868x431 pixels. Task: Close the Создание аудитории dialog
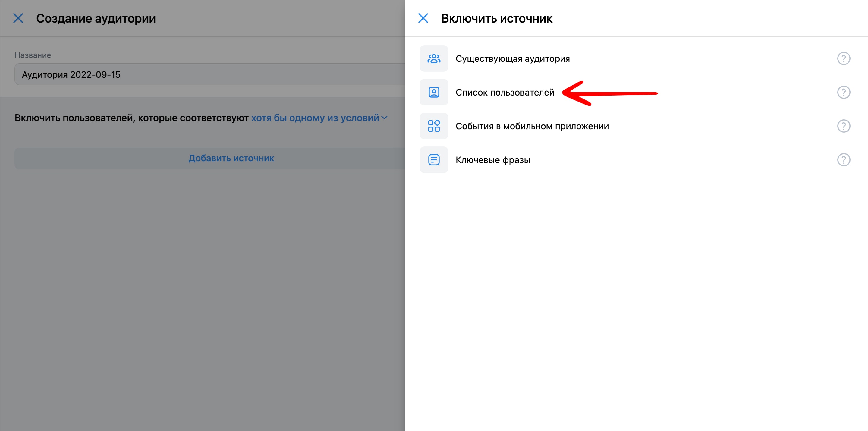pyautogui.click(x=18, y=18)
